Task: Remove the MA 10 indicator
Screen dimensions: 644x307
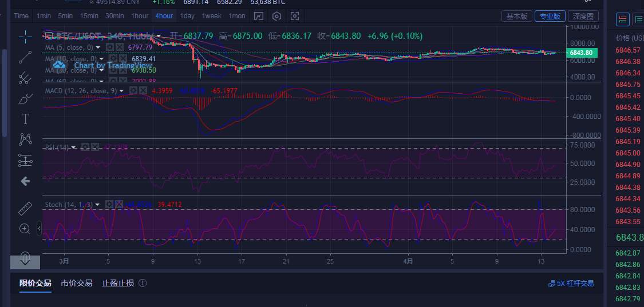Action: pos(123,59)
